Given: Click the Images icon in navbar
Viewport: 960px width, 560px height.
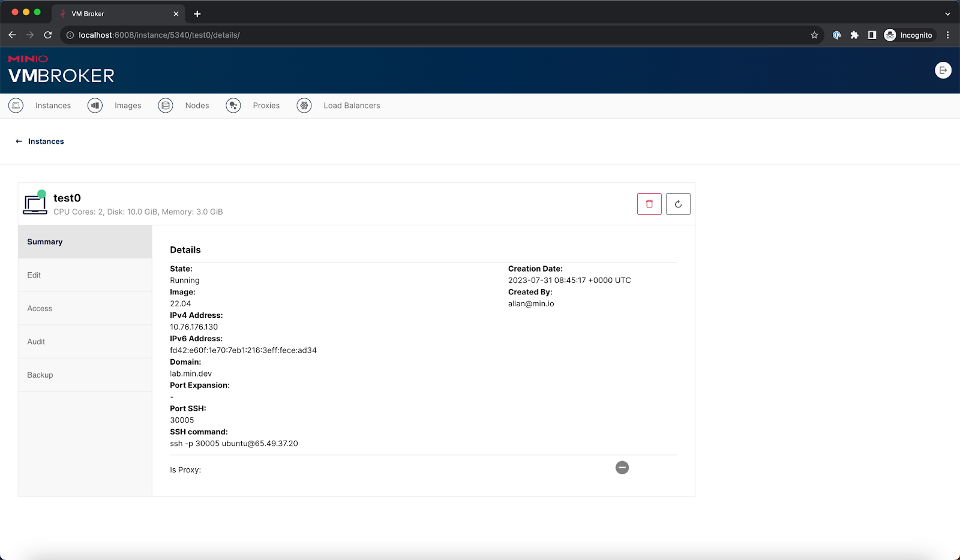Looking at the screenshot, I should [x=95, y=106].
